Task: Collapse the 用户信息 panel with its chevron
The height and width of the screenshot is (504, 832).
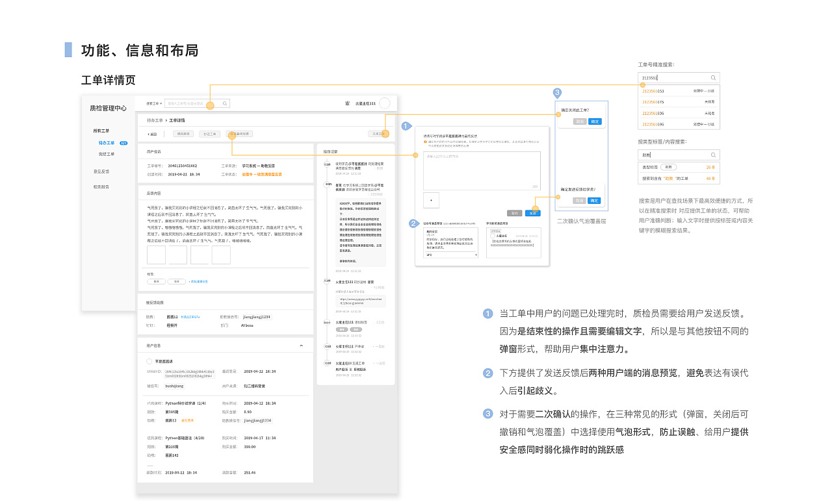Action: coord(301,345)
